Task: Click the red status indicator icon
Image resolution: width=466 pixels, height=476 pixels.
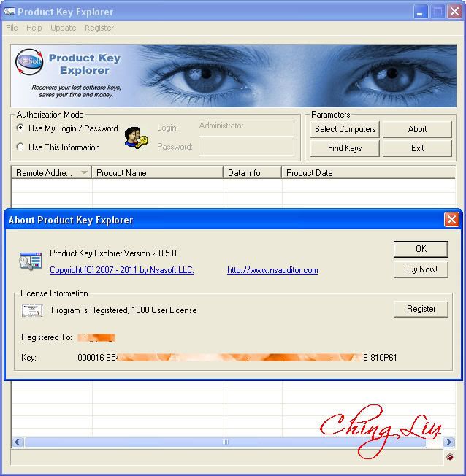Action: 450,458
